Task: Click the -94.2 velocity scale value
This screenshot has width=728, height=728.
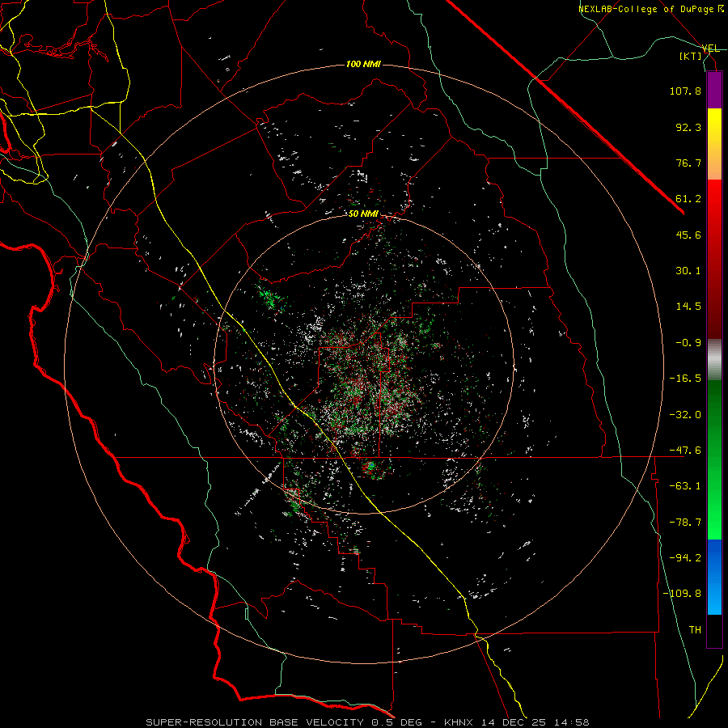Action: [x=685, y=558]
